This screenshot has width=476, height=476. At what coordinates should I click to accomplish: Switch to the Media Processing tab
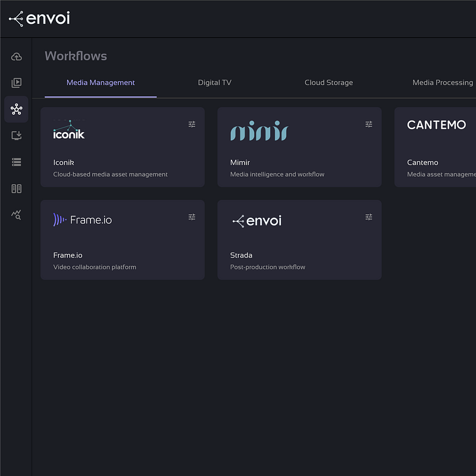pyautogui.click(x=442, y=83)
